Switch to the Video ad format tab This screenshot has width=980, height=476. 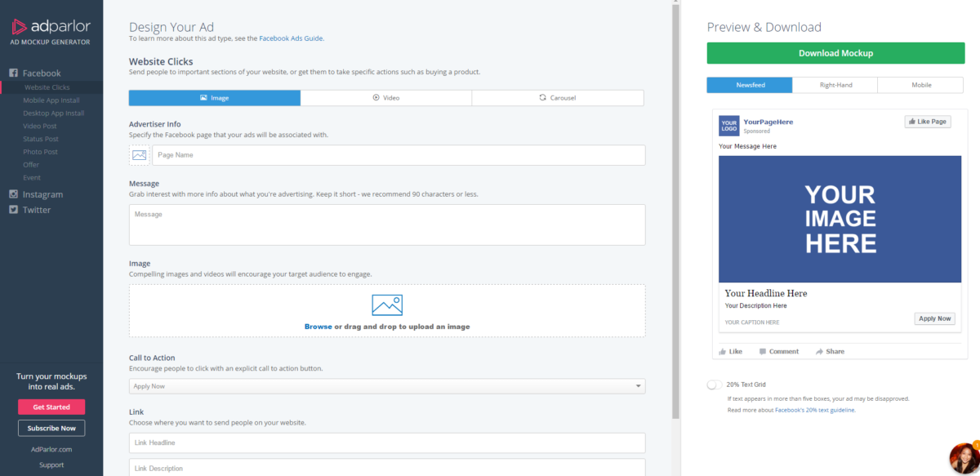pyautogui.click(x=385, y=98)
